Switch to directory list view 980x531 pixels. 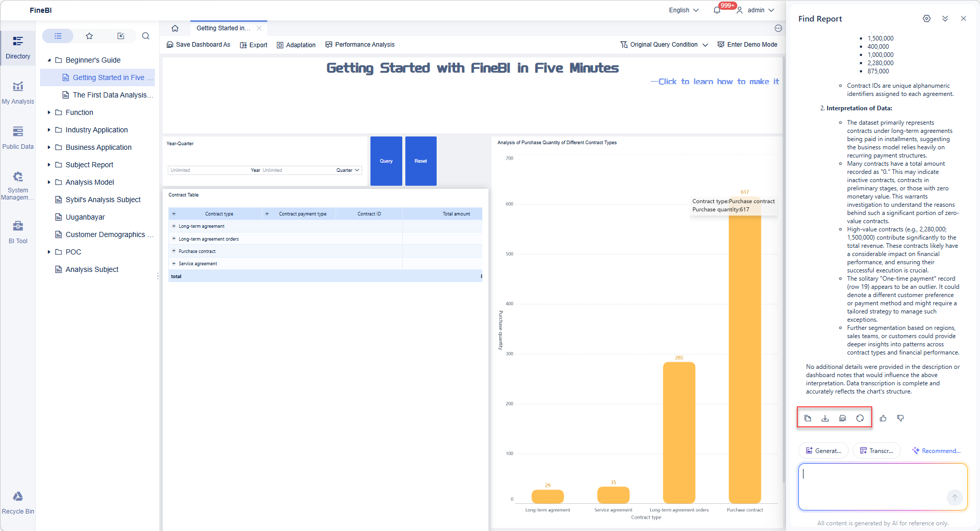pos(58,36)
